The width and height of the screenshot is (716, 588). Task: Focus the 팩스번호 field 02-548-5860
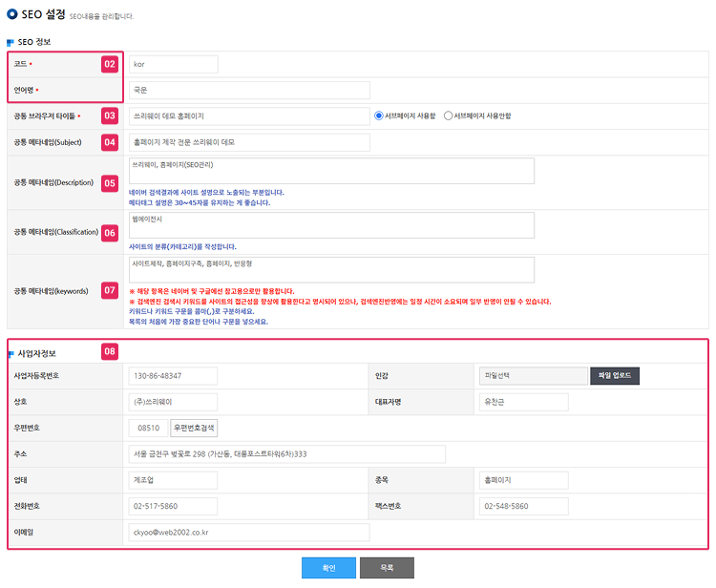click(x=524, y=506)
